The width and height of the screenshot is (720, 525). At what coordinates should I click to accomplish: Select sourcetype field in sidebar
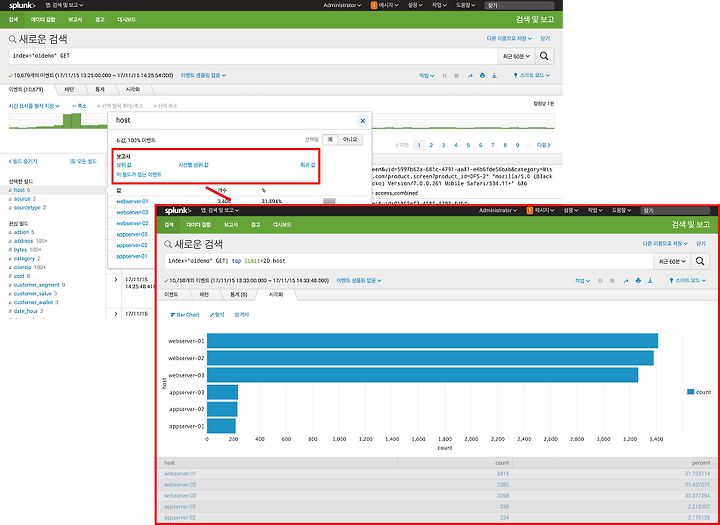coord(27,208)
